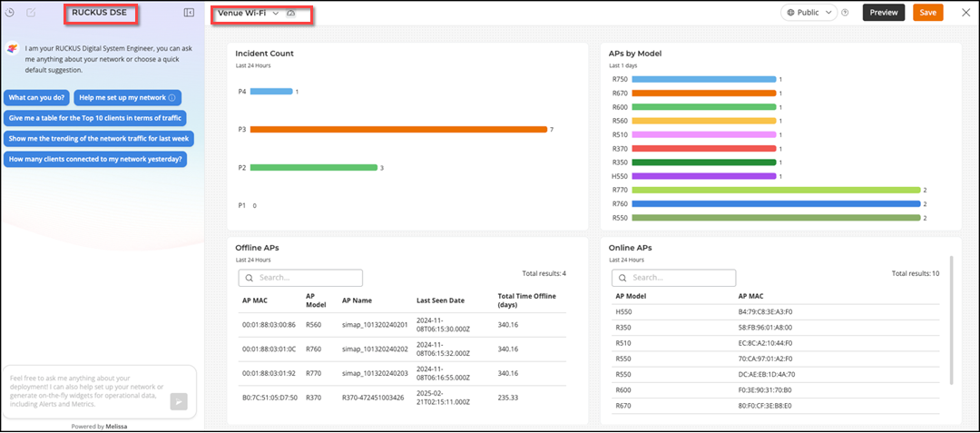Open the chat history clock icon
The height and width of the screenshot is (433, 980).
pyautogui.click(x=10, y=13)
